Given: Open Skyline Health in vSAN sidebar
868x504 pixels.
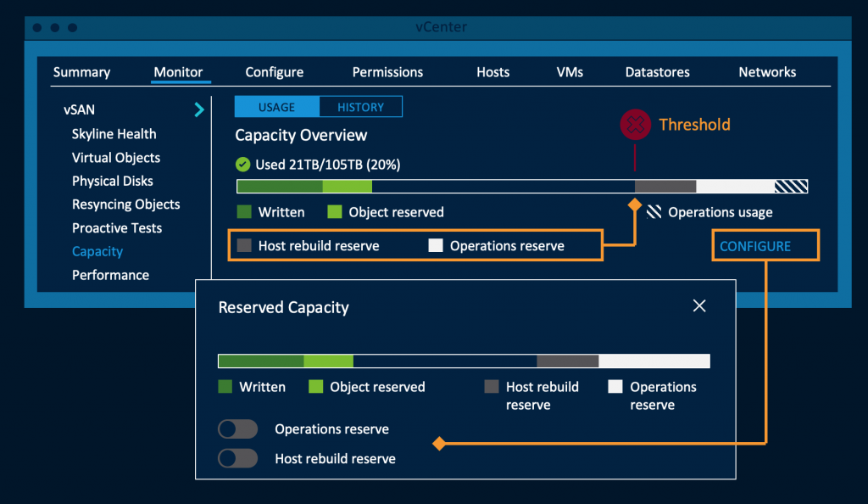Looking at the screenshot, I should click(x=114, y=134).
